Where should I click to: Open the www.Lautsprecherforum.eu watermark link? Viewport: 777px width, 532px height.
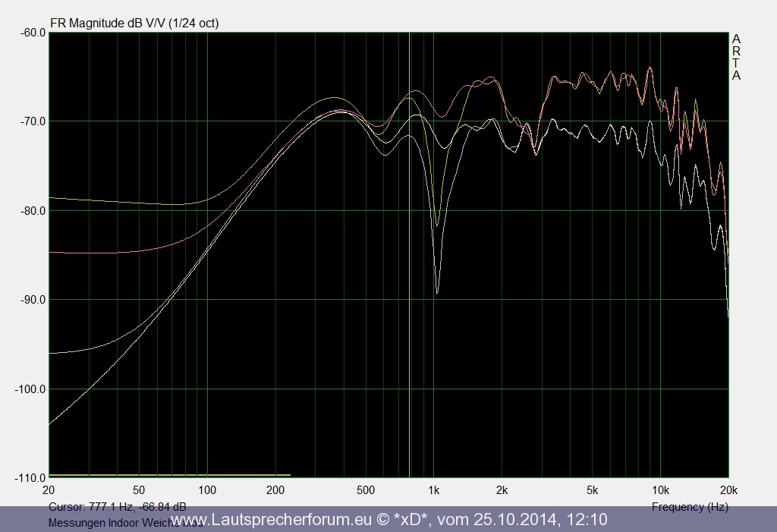point(272,520)
